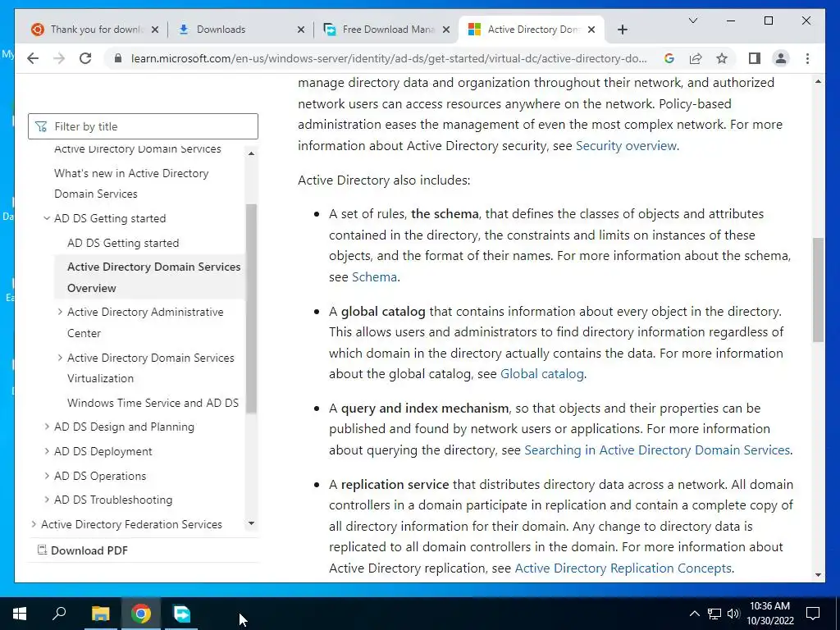Toggle the browser side panel
The width and height of the screenshot is (840, 630).
tap(755, 58)
